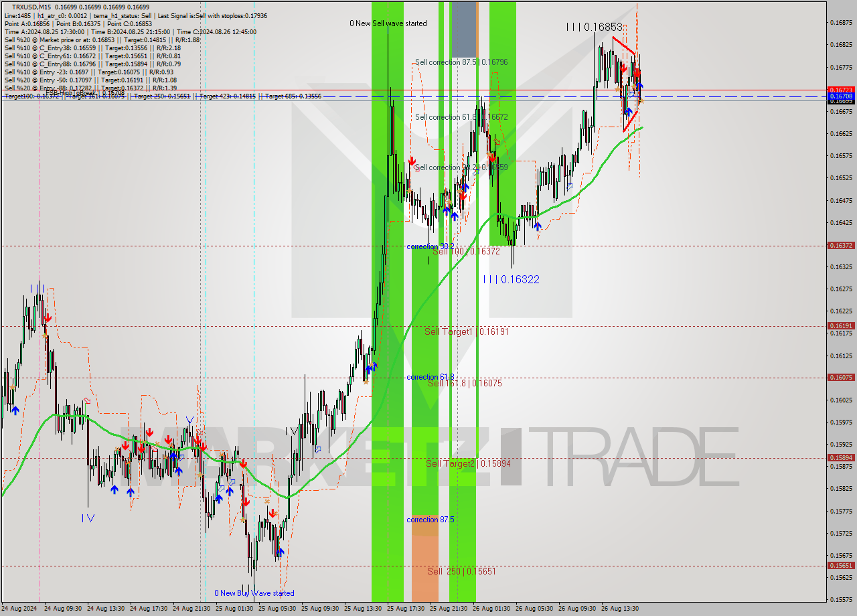Click the 0.16025 price axis value
This screenshot has width=857, height=616.
(x=841, y=400)
